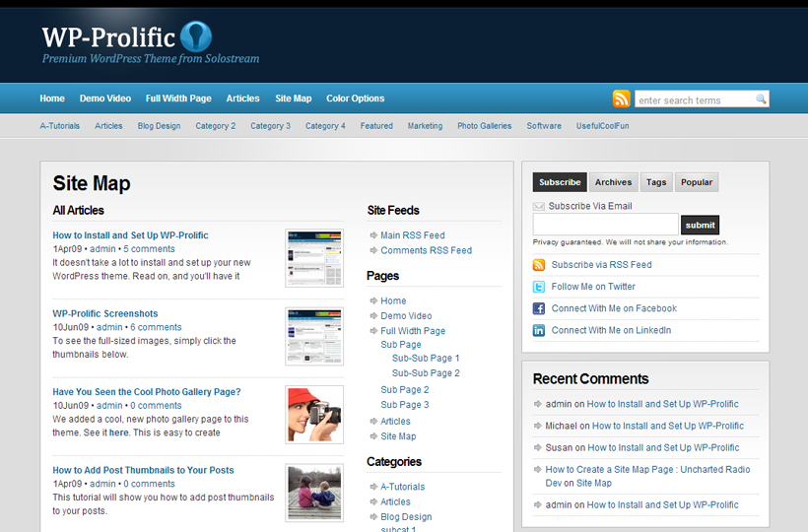Click Connect With Me on LinkedIn link
This screenshot has height=532, width=808.
611,330
